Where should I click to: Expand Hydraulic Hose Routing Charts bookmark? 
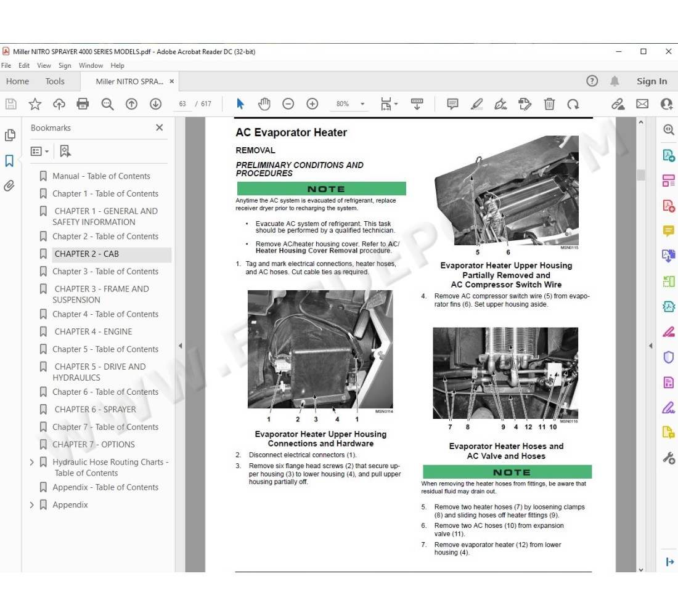[x=32, y=462]
